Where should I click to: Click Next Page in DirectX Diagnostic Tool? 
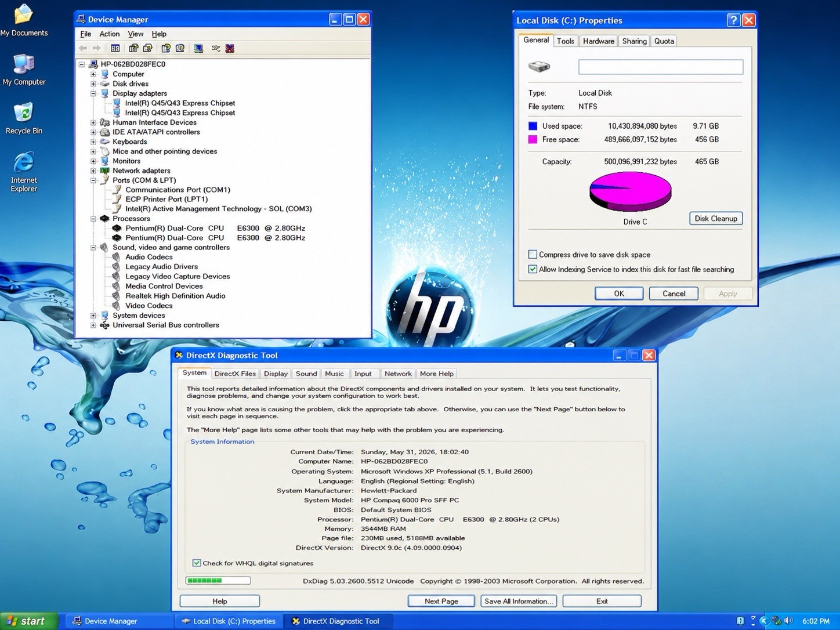(441, 601)
